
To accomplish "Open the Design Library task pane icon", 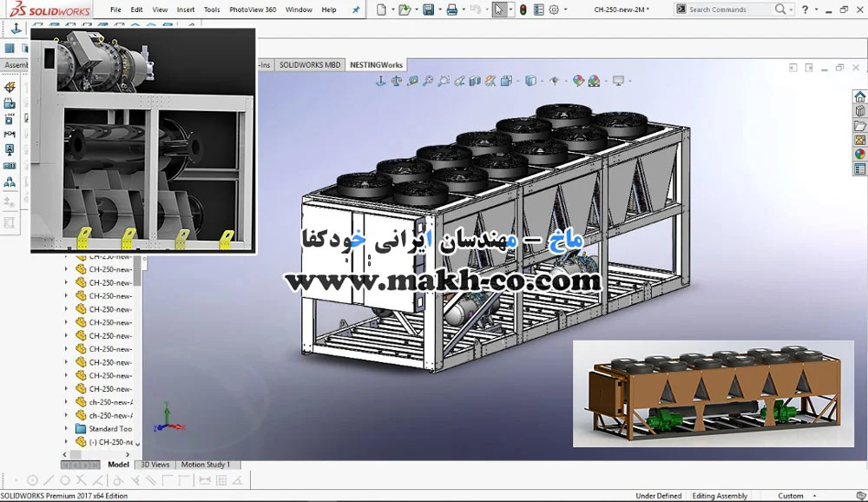I will tap(859, 111).
